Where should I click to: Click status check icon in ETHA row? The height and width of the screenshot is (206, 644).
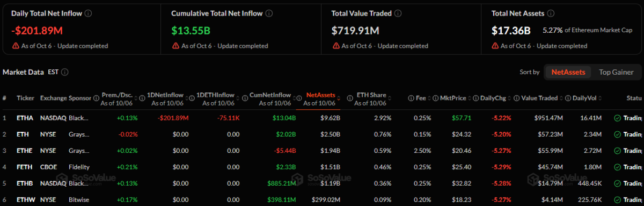tap(617, 118)
